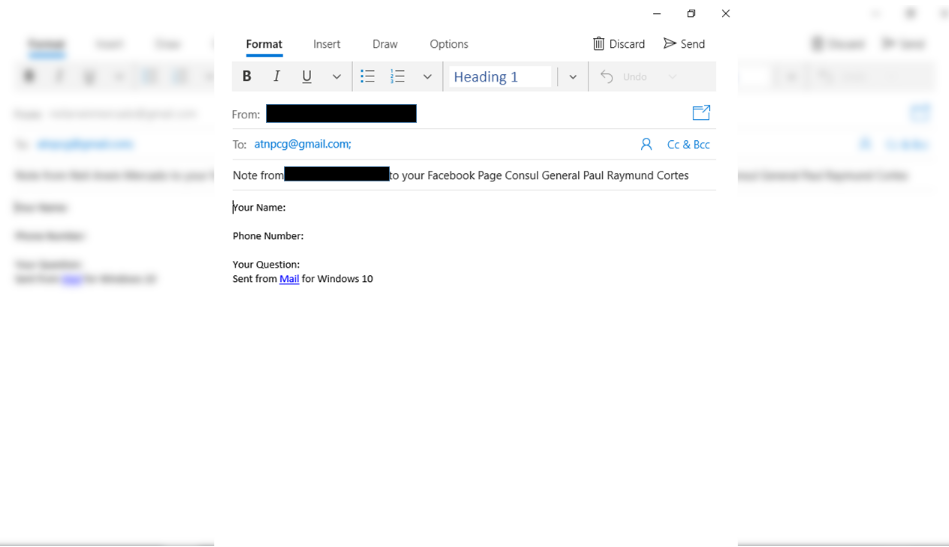Expand the dropdown next to Undo

(672, 77)
